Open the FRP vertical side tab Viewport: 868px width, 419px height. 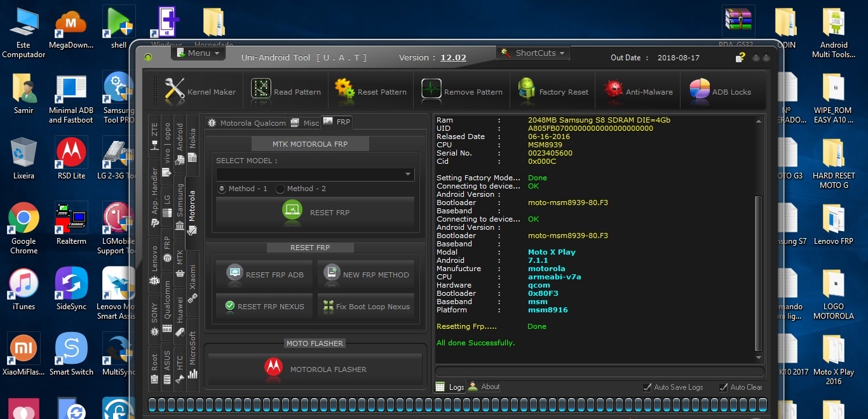[x=166, y=249]
